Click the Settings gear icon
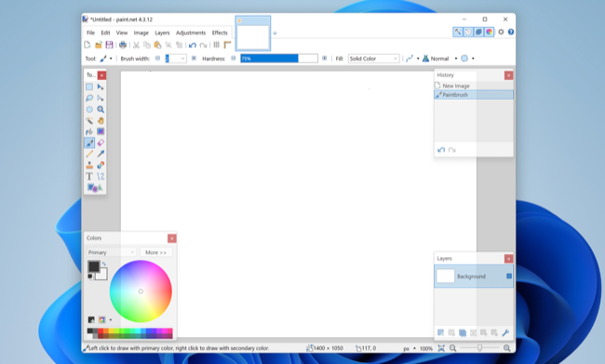This screenshot has width=605, height=364. (x=501, y=32)
